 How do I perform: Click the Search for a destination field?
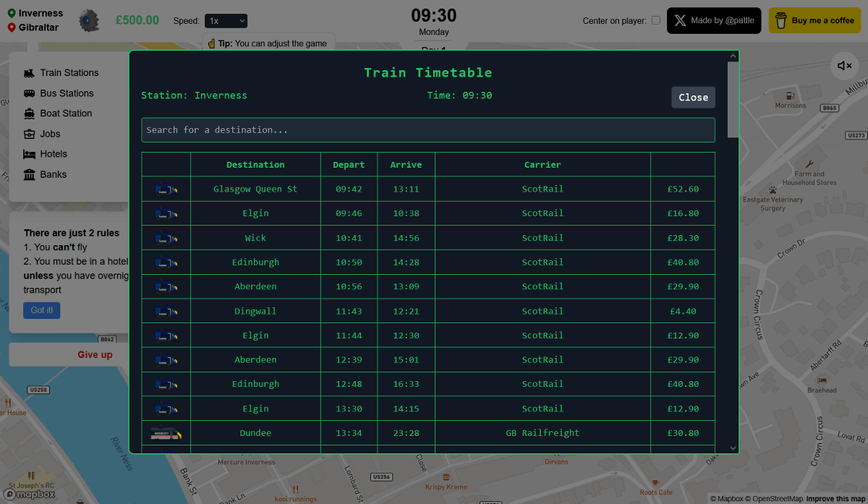pos(427,130)
